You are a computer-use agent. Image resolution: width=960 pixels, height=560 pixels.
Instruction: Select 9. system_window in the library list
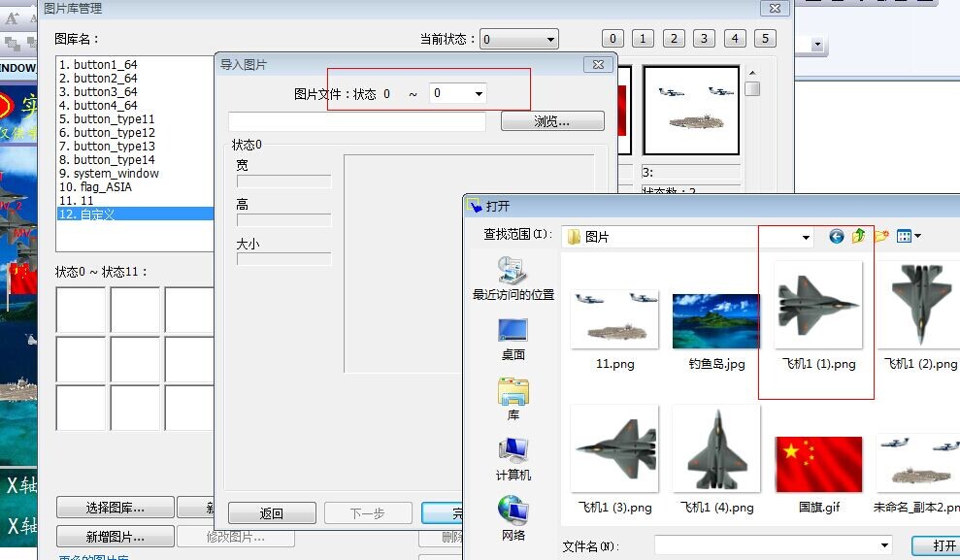point(116,174)
